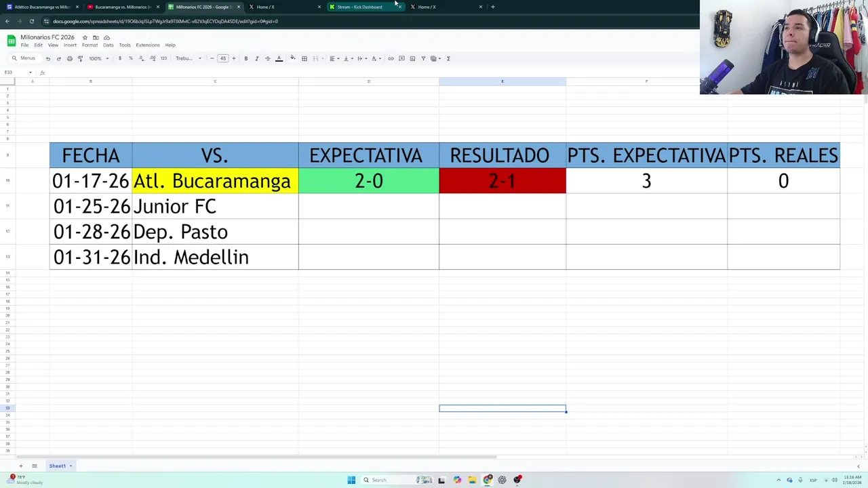Open the Insert menu

coord(70,45)
